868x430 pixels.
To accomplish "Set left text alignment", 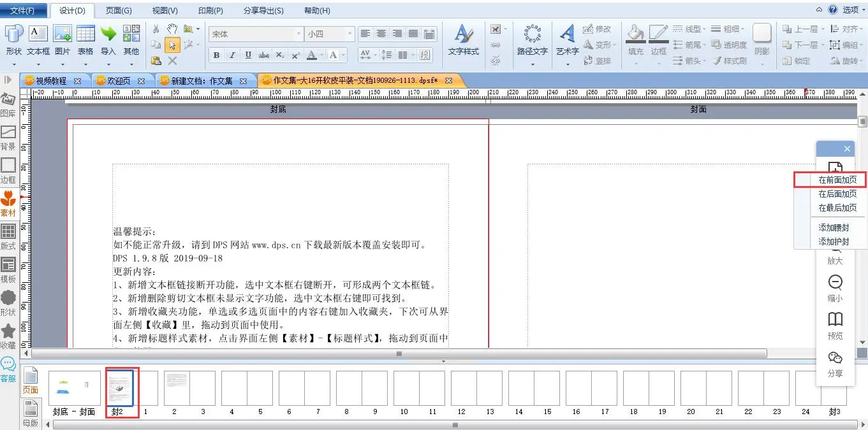I will coord(365,34).
